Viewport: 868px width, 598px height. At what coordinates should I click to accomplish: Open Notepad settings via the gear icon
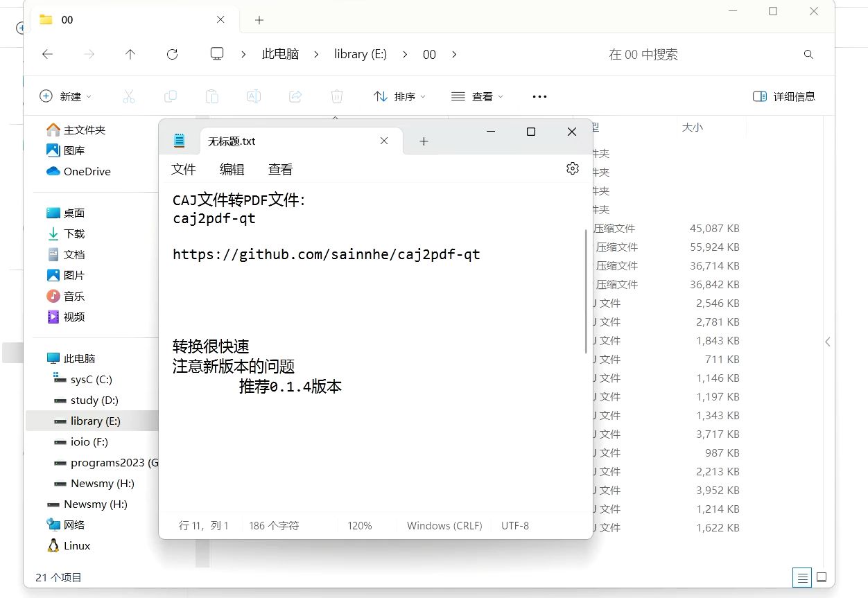tap(572, 168)
